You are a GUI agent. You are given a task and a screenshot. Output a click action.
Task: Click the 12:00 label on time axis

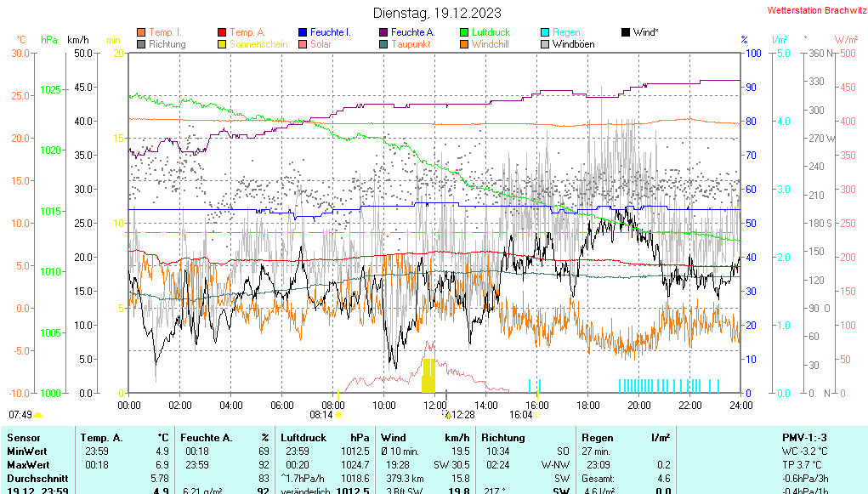pos(435,405)
